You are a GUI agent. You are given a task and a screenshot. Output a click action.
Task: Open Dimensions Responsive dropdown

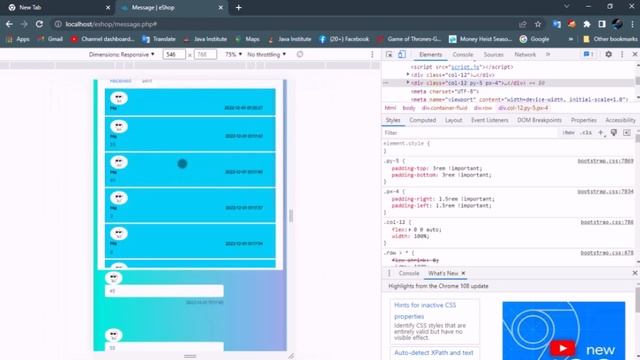coord(122,54)
